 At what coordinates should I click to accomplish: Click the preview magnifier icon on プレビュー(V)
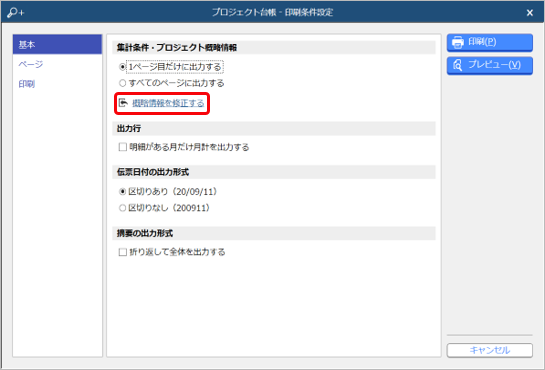tap(458, 65)
